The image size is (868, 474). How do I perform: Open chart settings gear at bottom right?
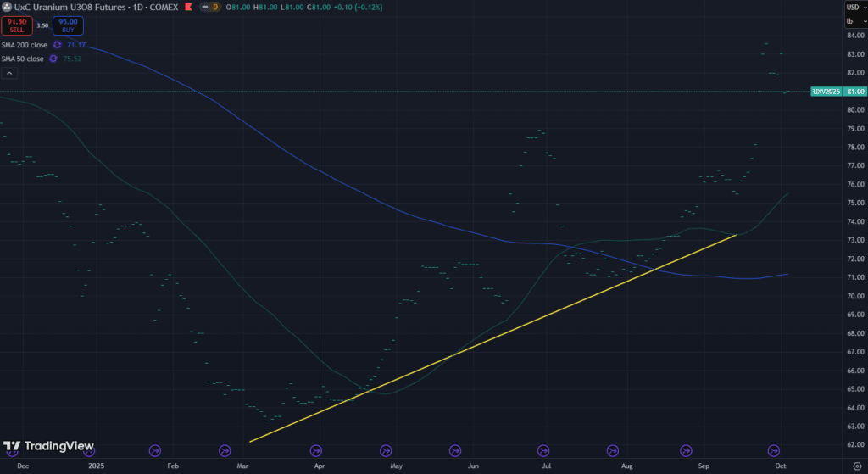tap(856, 466)
